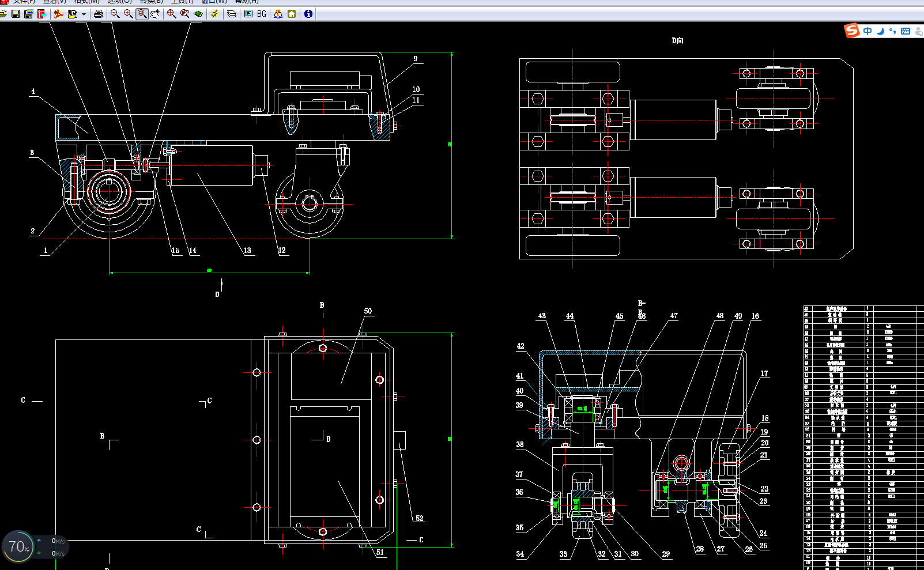Click the yellow stacked documents icon
This screenshot has height=570, width=924.
tap(72, 14)
